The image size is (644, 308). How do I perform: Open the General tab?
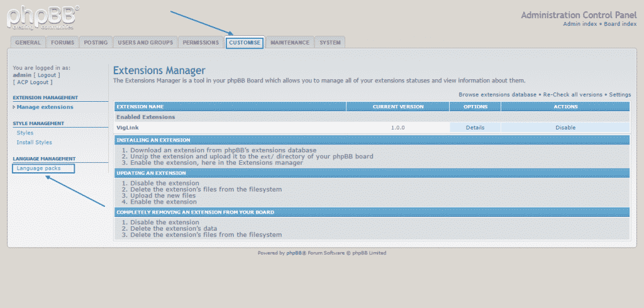pos(28,43)
